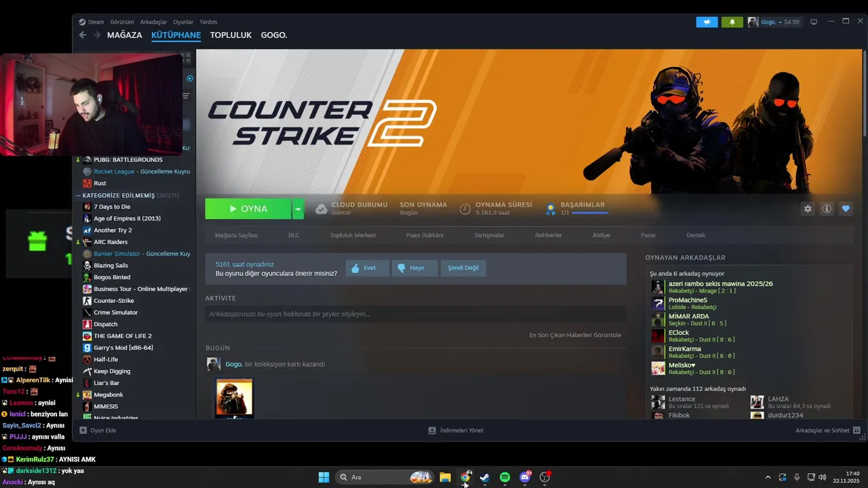
Task: Click the taskbar Ara search box
Action: click(x=385, y=477)
